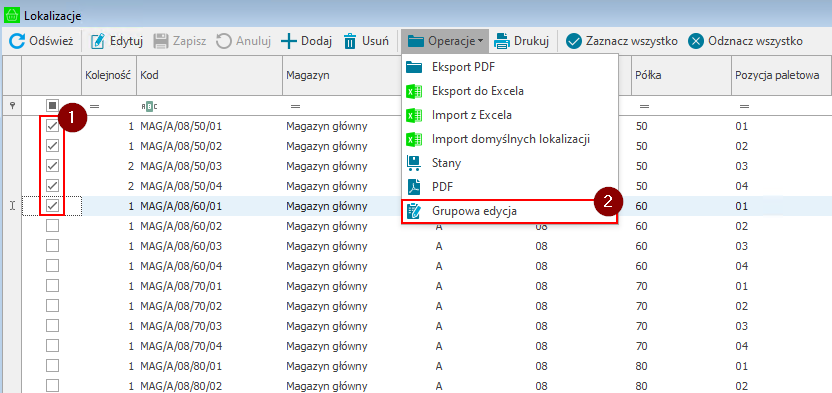
Task: Click the Odśwież refresh icon
Action: (18, 41)
